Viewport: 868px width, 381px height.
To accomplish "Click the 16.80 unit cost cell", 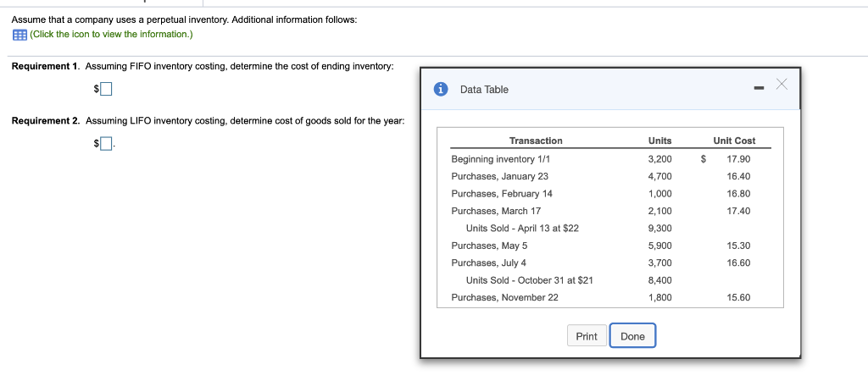I will 738,194.
